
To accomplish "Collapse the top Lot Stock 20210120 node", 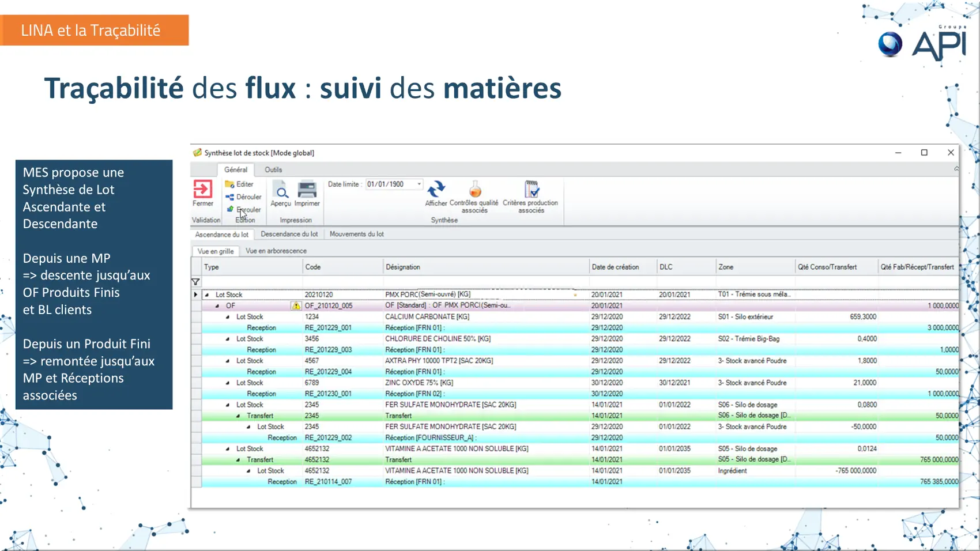I will pyautogui.click(x=207, y=295).
